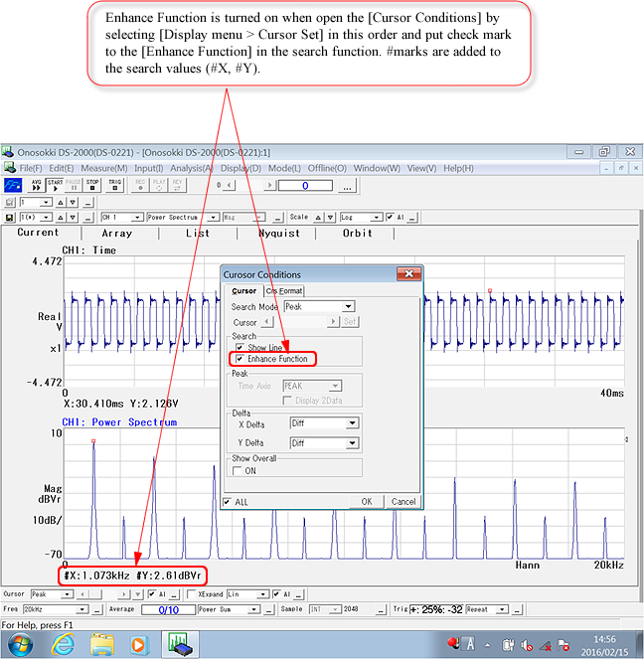Screen dimensions: 644x659
Task: Click the PLAY playback button
Action: [159, 185]
